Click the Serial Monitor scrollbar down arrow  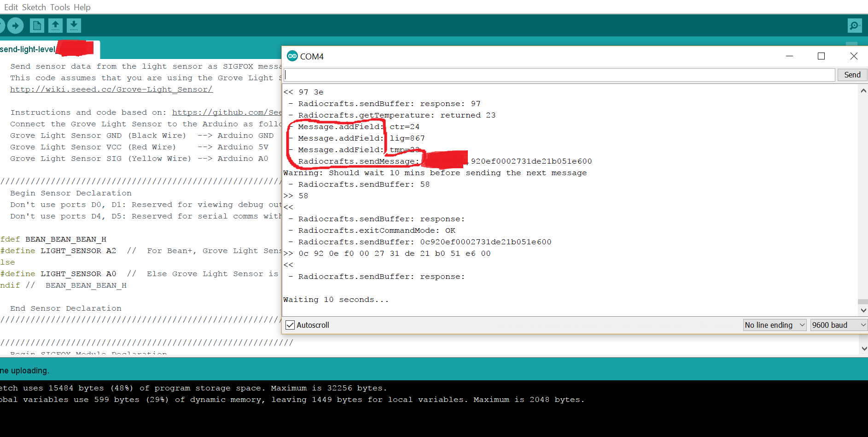863,310
